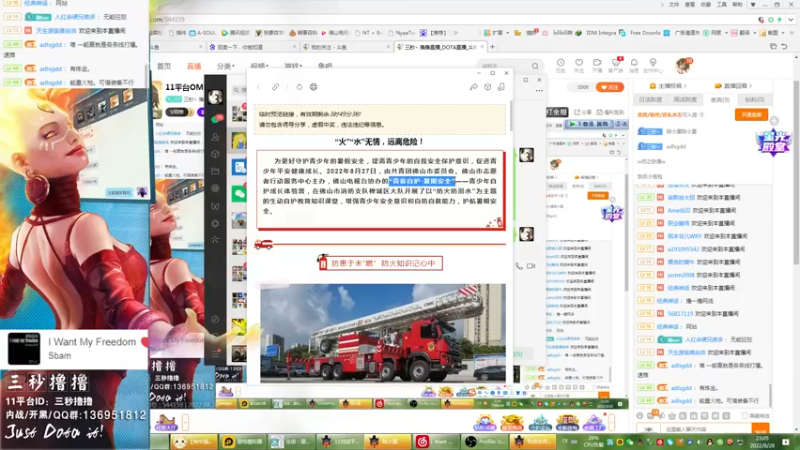Open the IDM Integra bookmark

[x=596, y=33]
